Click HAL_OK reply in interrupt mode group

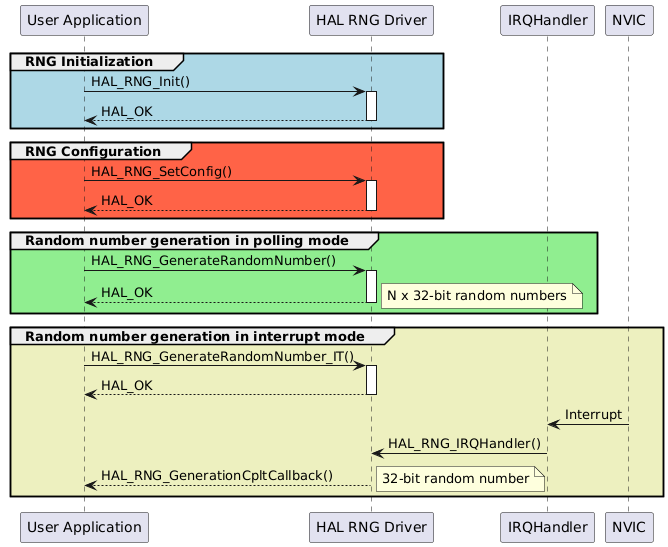pyautogui.click(x=127, y=386)
